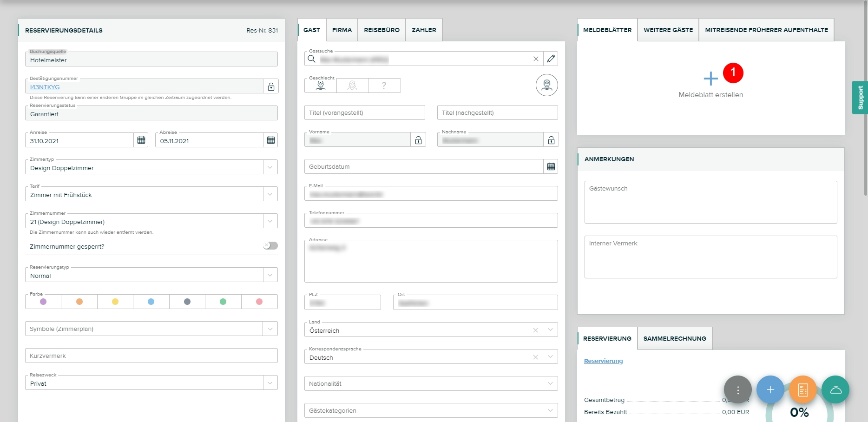Expand the Zimmertyp dropdown
The height and width of the screenshot is (422, 868).
coord(270,167)
